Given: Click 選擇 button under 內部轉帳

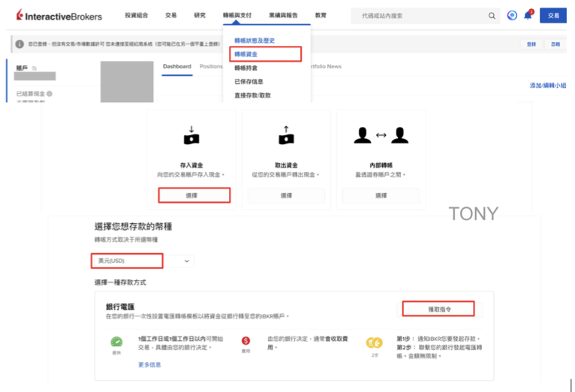Looking at the screenshot, I should tap(381, 195).
